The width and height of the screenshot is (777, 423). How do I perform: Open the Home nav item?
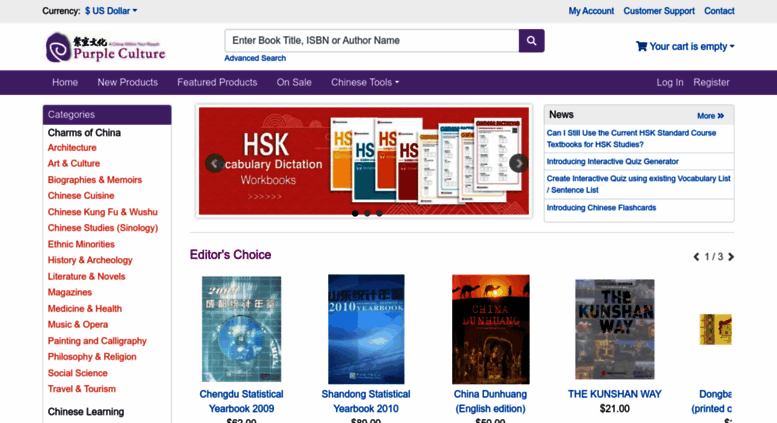point(65,82)
